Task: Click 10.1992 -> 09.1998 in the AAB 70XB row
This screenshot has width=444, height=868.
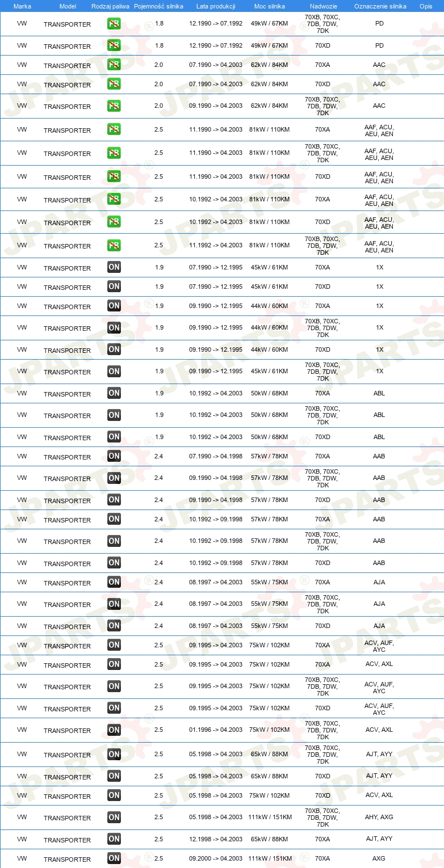Action: click(x=216, y=541)
